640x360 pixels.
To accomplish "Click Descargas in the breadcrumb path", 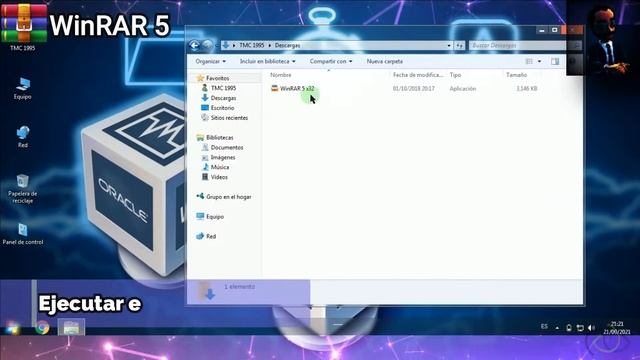I will click(x=287, y=45).
